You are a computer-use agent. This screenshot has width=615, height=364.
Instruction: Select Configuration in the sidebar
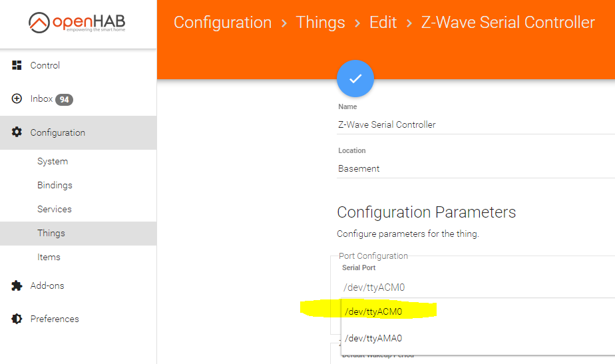coord(79,132)
